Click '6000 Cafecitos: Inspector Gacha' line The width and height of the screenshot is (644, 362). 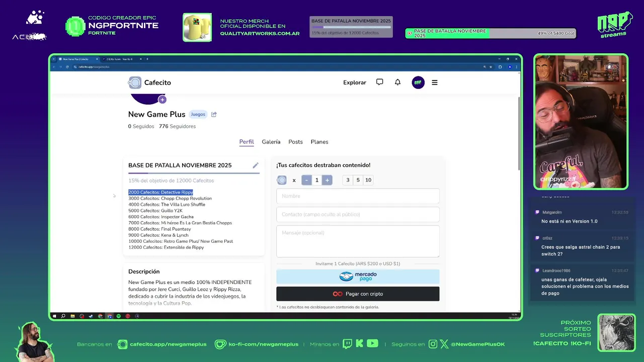coord(161,217)
